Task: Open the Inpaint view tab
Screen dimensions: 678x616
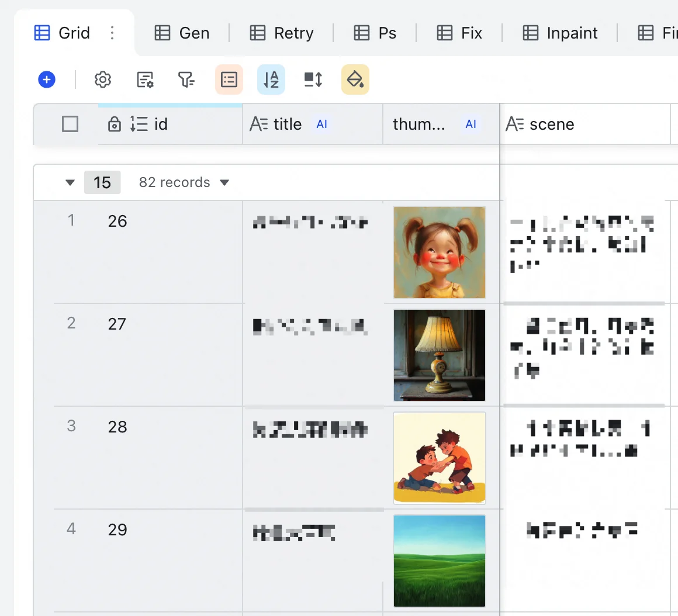Action: tap(560, 33)
